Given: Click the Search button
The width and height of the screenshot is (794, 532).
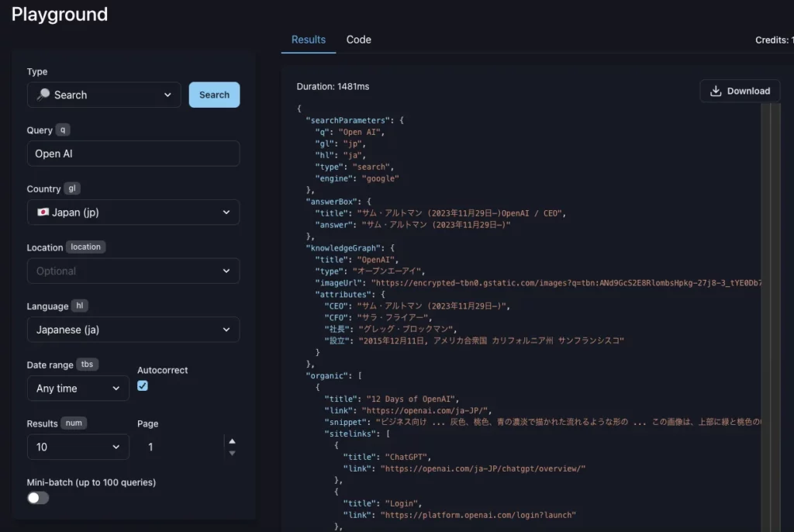Looking at the screenshot, I should pos(214,94).
